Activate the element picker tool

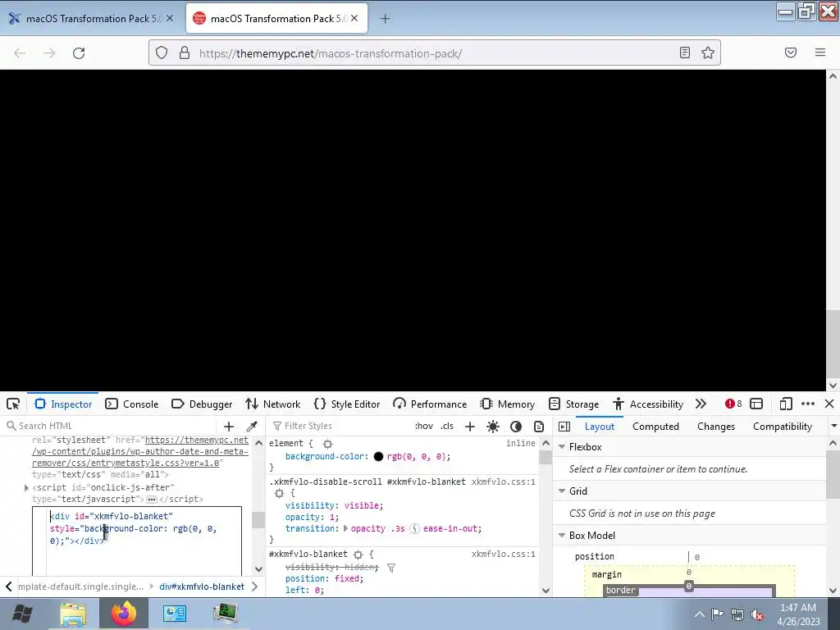(13, 404)
